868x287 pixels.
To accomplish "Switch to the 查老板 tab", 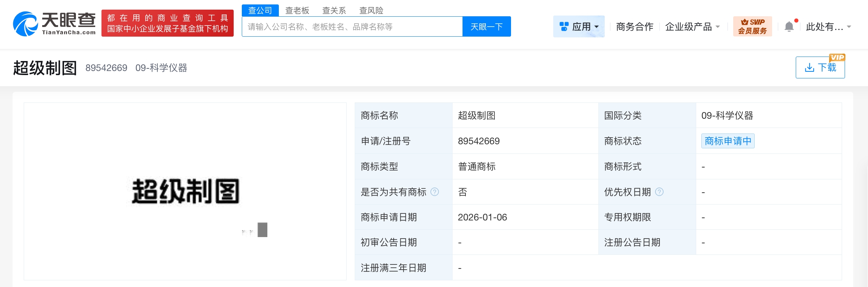I will click(297, 10).
